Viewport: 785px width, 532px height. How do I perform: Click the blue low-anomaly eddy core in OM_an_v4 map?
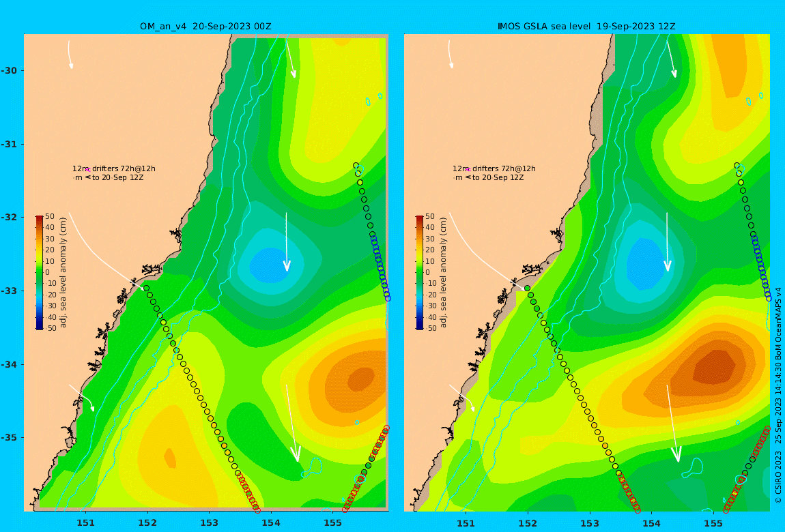[271, 265]
